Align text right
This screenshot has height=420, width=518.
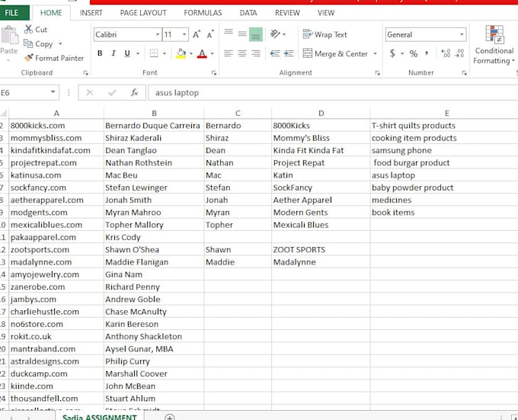tap(256, 53)
